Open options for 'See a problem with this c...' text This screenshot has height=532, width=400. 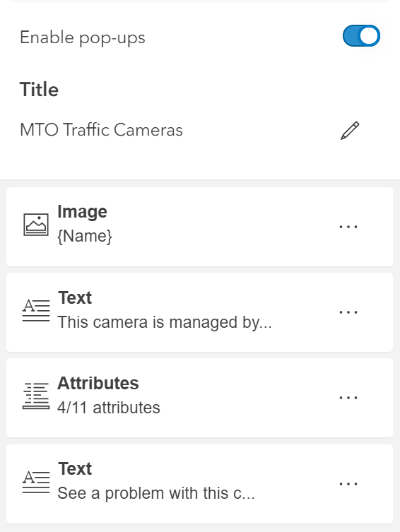tap(348, 484)
